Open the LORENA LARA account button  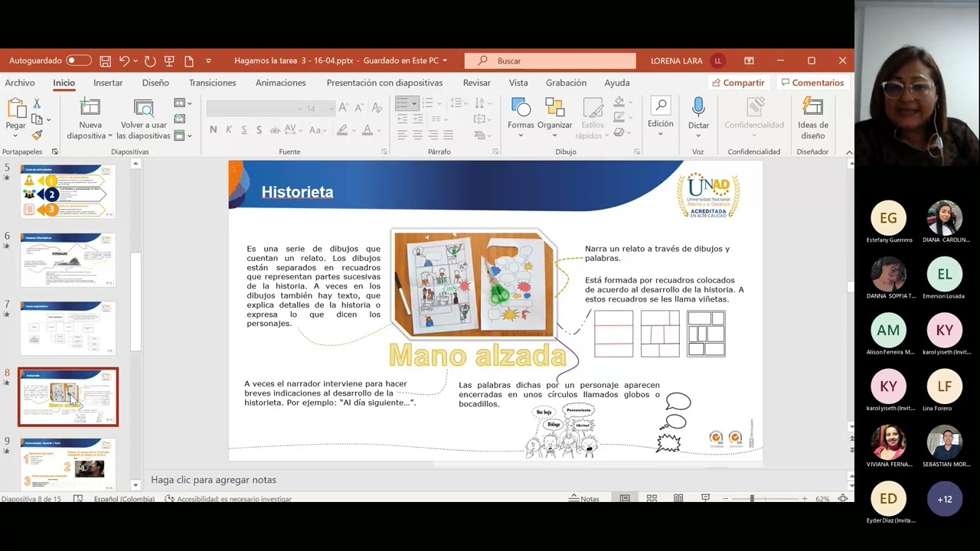(687, 60)
